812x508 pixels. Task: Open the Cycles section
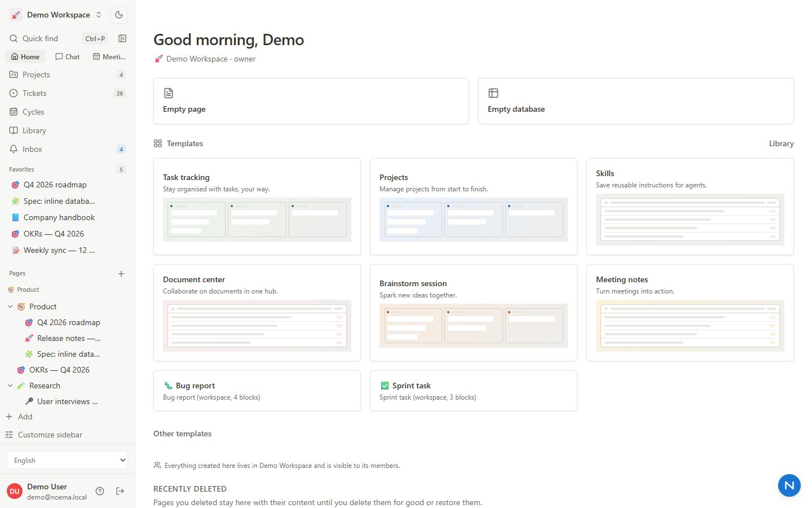pyautogui.click(x=68, y=112)
